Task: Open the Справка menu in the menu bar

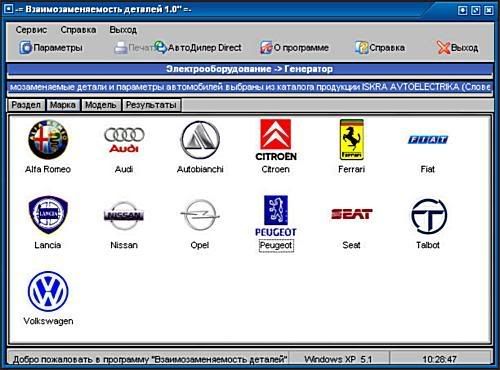Action: click(78, 30)
